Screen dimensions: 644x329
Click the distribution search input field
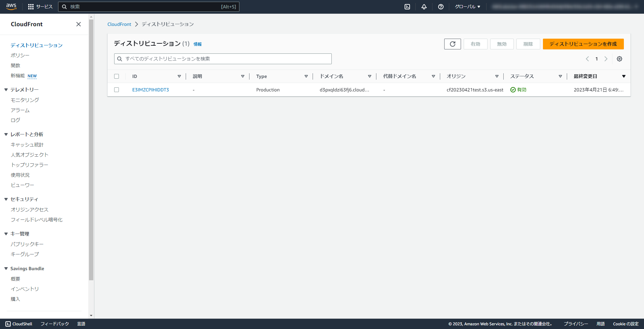click(223, 58)
